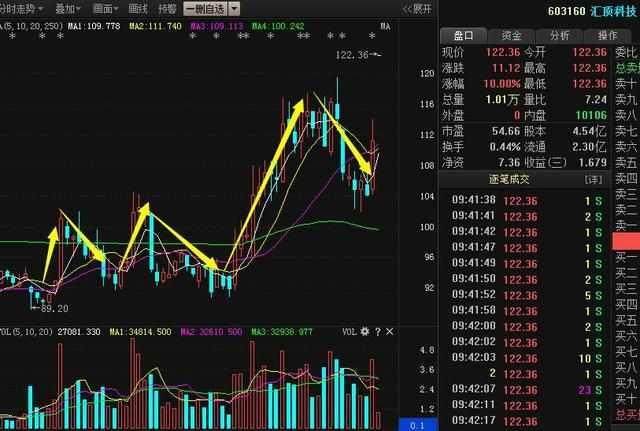The width and height of the screenshot is (640, 431).
Task: Open the 分时走势 dropdown menu
Action: 22,9
